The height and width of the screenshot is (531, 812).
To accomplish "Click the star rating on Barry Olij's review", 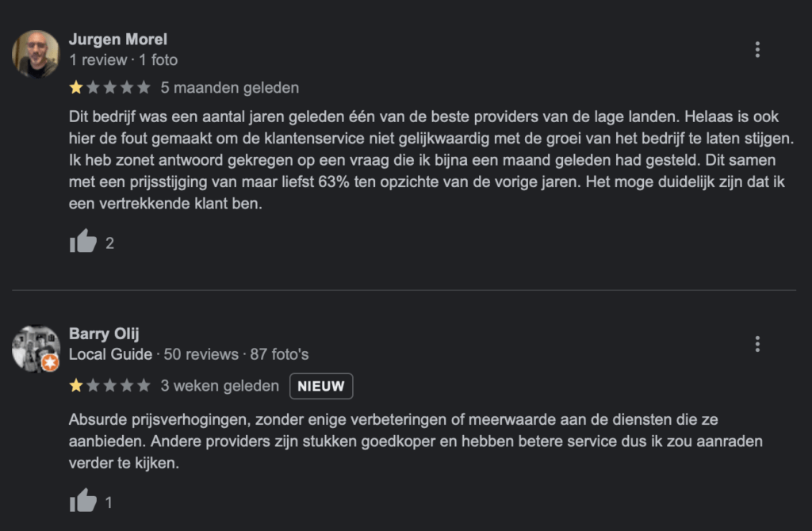I will coord(109,386).
